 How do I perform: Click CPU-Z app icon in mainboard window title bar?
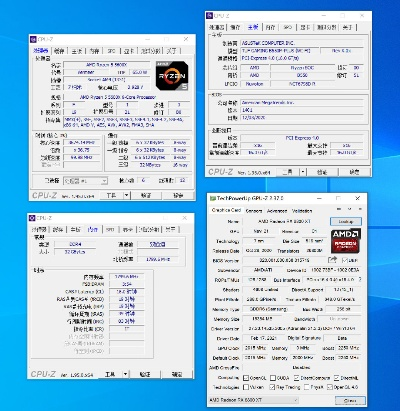210,16
